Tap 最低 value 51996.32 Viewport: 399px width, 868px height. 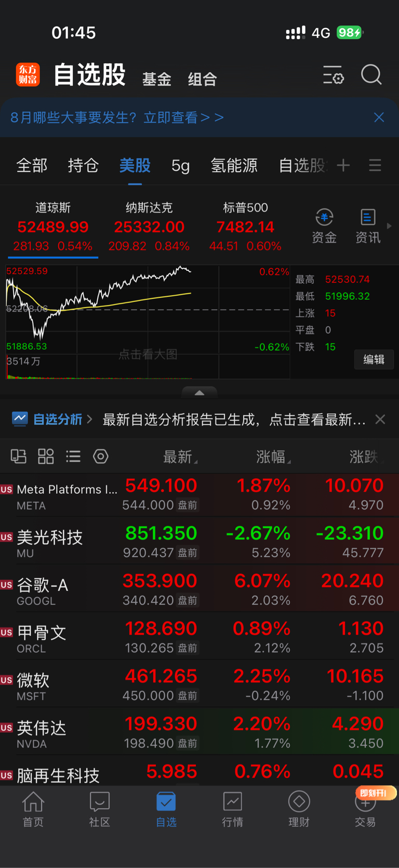348,296
